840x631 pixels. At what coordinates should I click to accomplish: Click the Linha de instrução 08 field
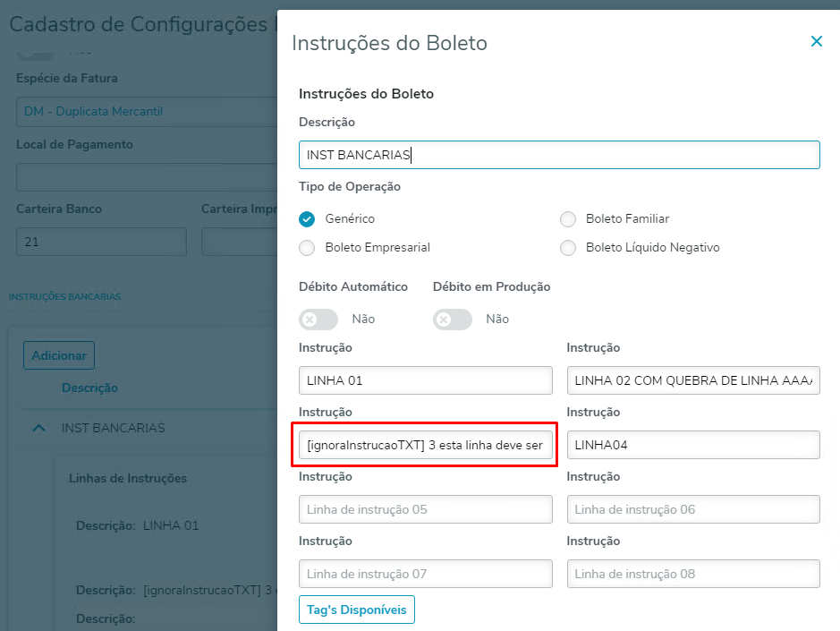coord(693,574)
